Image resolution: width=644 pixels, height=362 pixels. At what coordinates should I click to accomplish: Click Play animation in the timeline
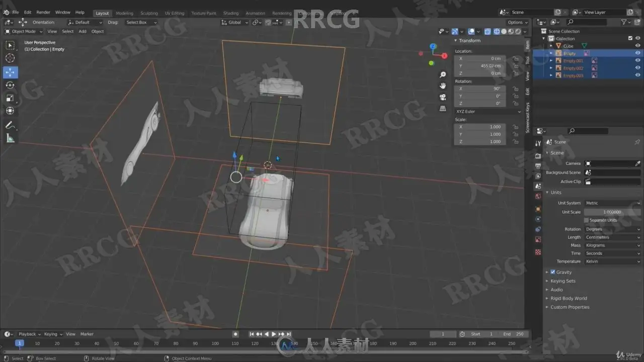coord(274,334)
